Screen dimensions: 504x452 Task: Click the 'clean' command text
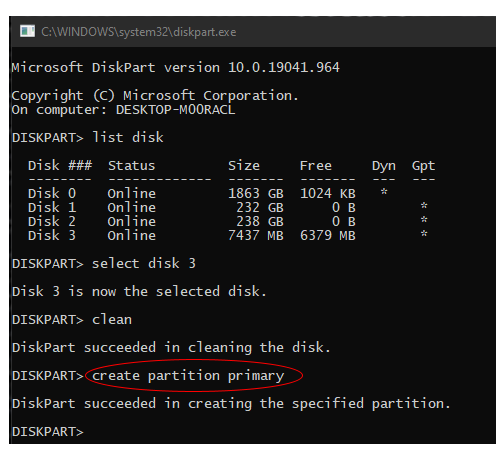pos(112,319)
